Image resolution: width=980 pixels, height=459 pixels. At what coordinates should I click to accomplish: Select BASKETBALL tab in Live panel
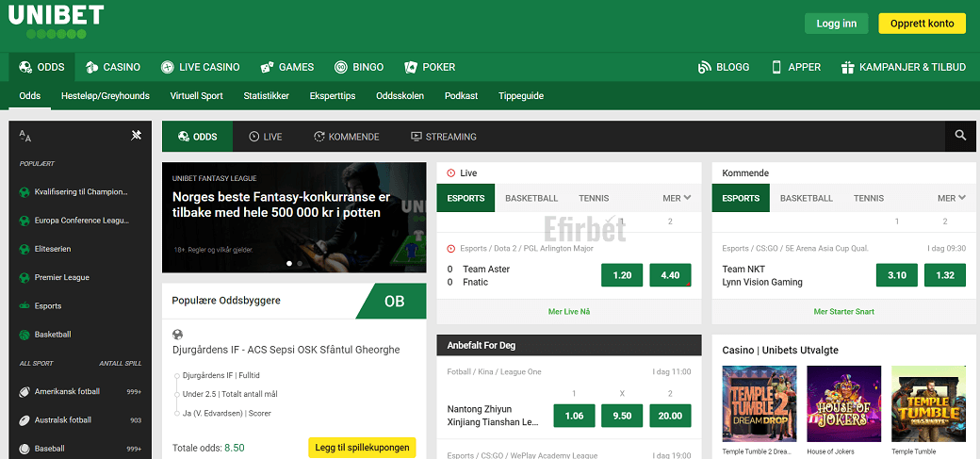531,198
